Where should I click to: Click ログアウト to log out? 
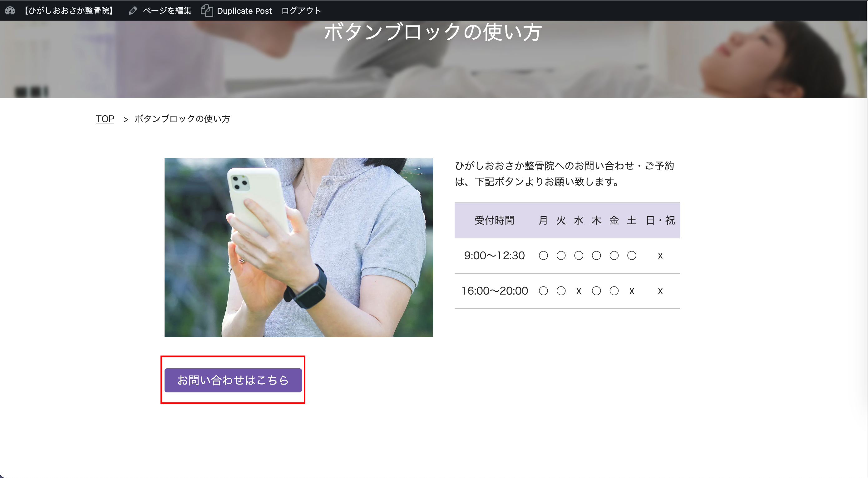tap(301, 11)
